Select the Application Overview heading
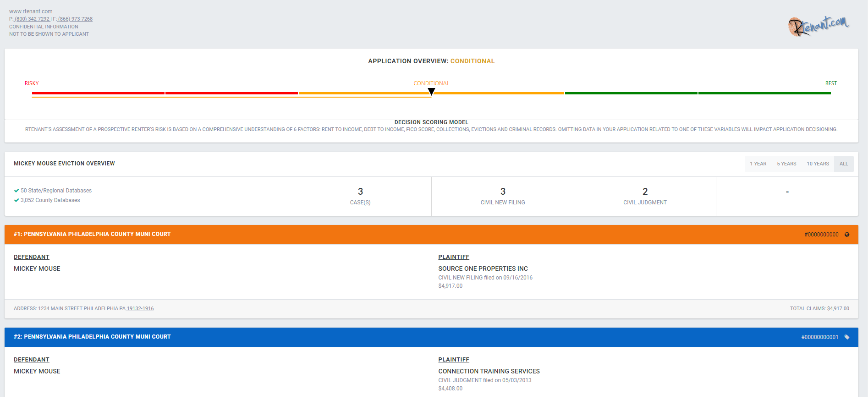Screen dimensions: 868x400 [x=431, y=61]
